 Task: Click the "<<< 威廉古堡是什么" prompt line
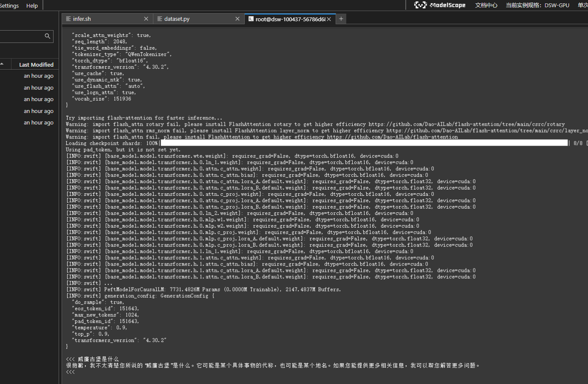(x=93, y=359)
